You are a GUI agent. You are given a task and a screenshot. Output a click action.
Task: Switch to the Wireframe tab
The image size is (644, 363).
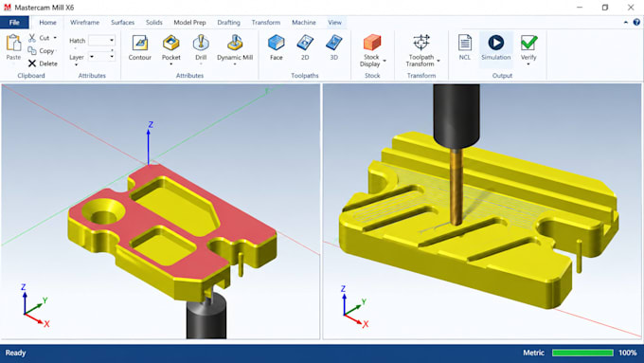[84, 22]
